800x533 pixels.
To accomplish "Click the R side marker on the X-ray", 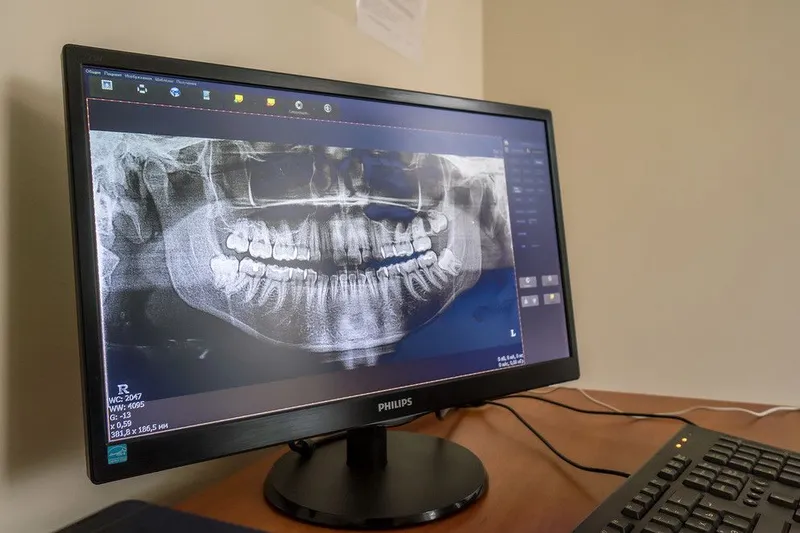I will pyautogui.click(x=122, y=385).
